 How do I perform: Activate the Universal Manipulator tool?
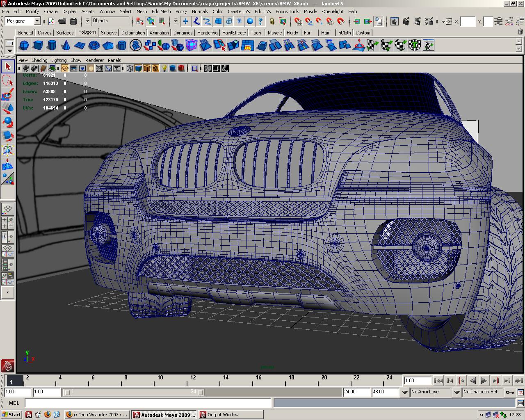point(8,150)
